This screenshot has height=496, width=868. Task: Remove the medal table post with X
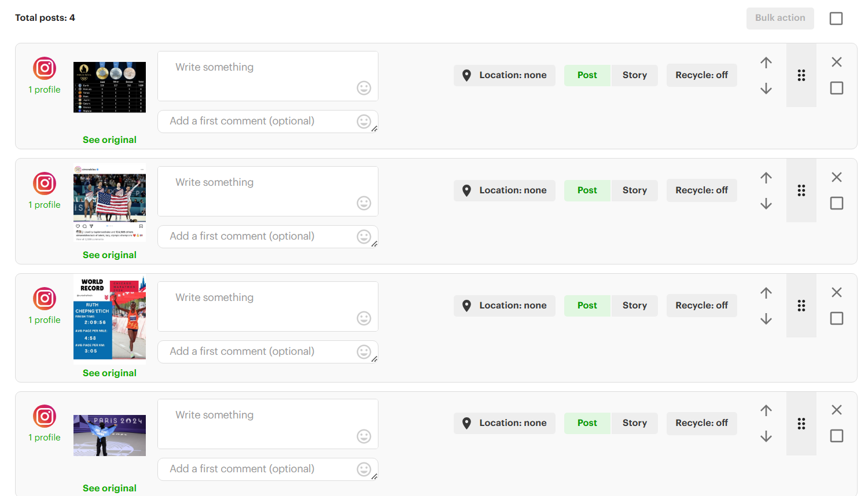point(837,62)
